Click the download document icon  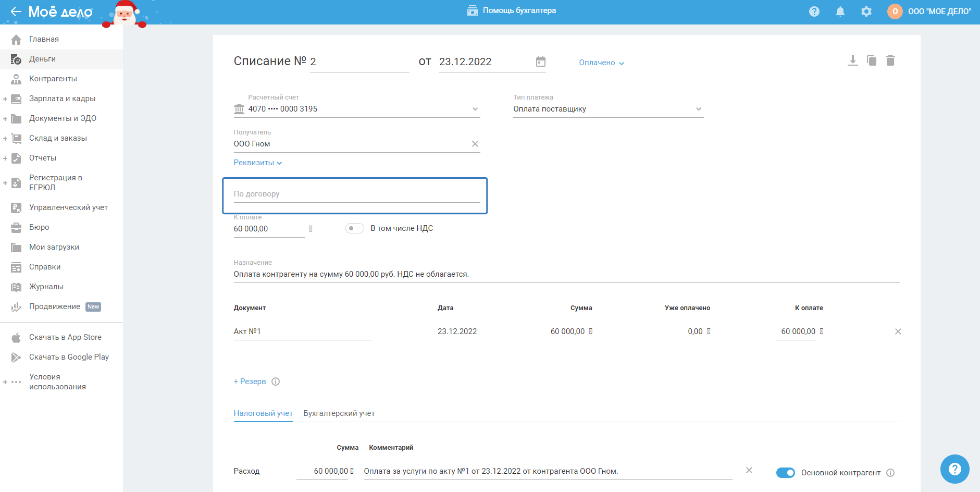coord(852,61)
